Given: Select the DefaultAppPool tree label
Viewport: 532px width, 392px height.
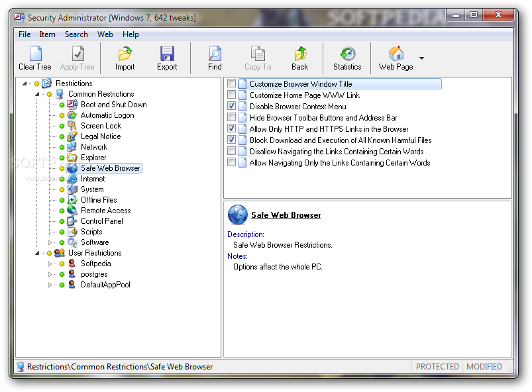Looking at the screenshot, I should tap(105, 285).
